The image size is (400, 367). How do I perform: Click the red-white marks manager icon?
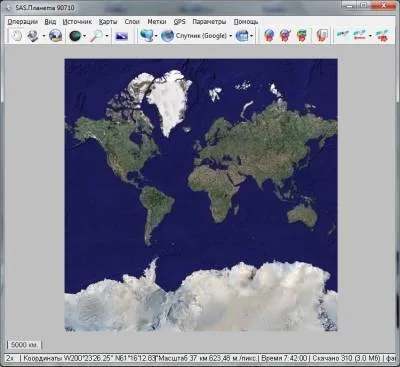[322, 35]
